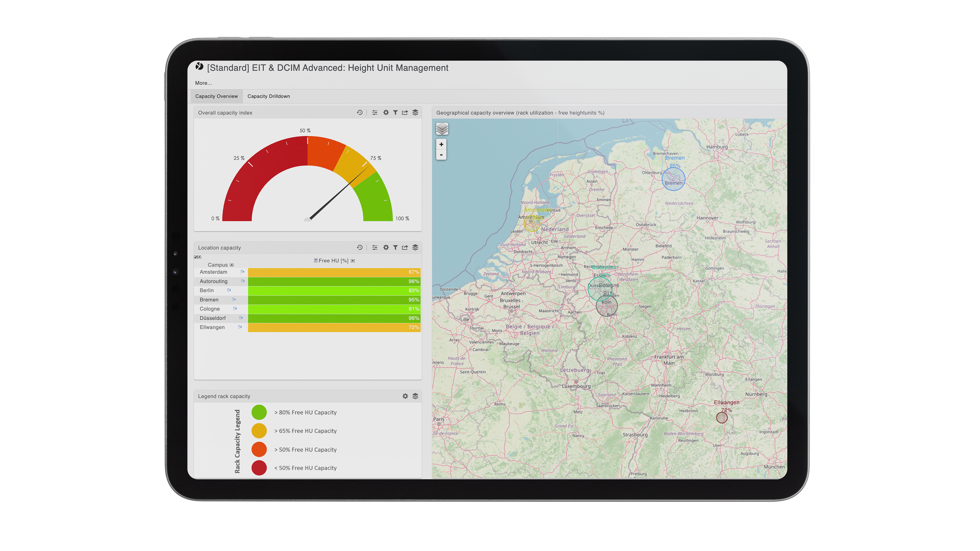Select the Capacity Overview tab
This screenshot has height=551, width=980.
[217, 96]
